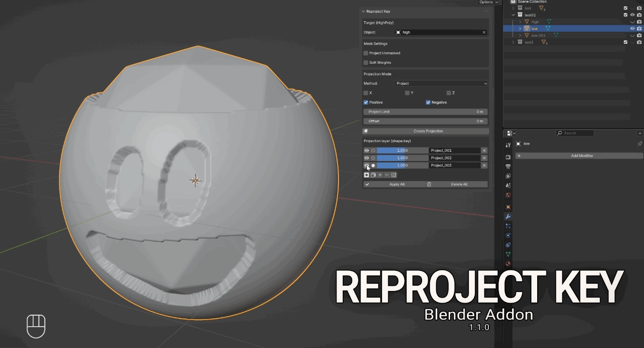Open the Render properties tab

[x=508, y=157]
